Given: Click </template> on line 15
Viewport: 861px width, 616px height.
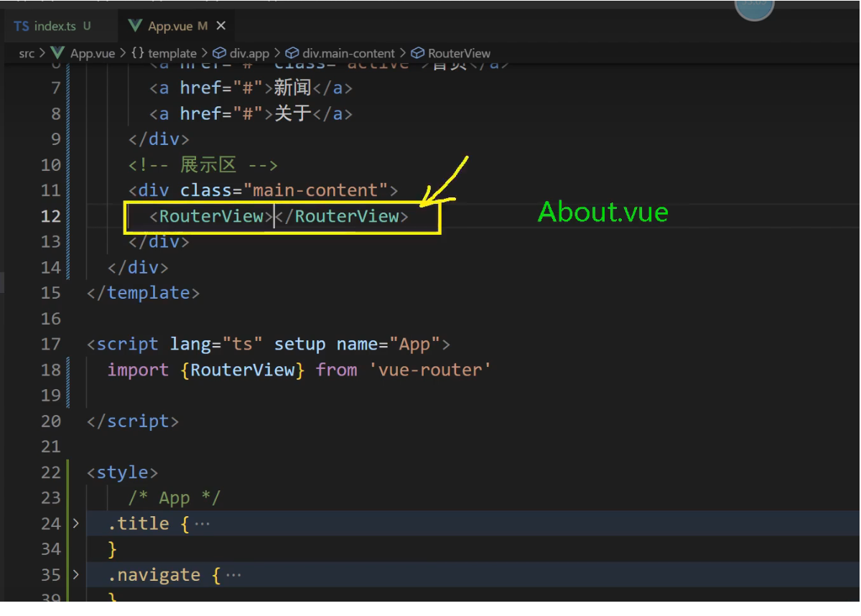Looking at the screenshot, I should 144,293.
